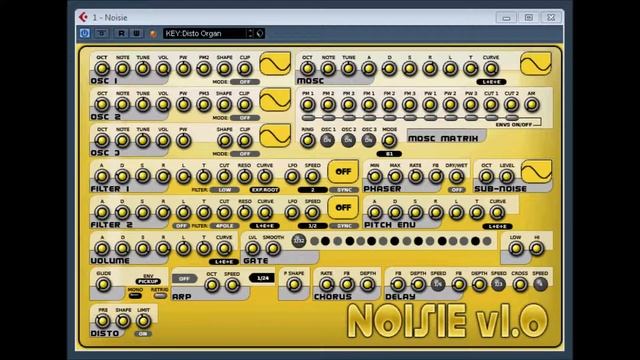
Task: Change the OSC 2 MODE selector
Action: tap(245, 118)
